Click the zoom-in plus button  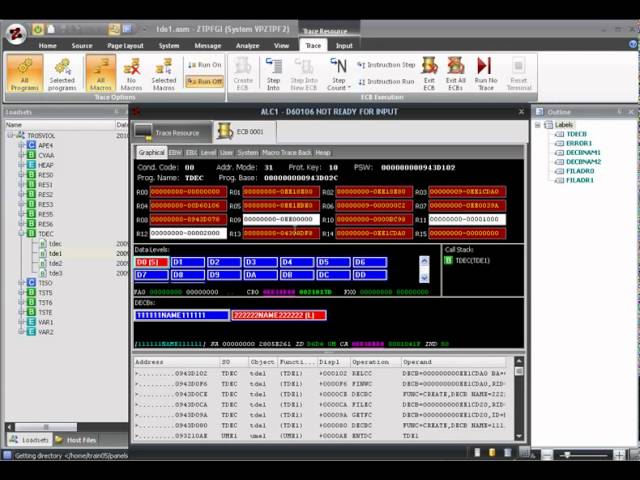(619, 455)
